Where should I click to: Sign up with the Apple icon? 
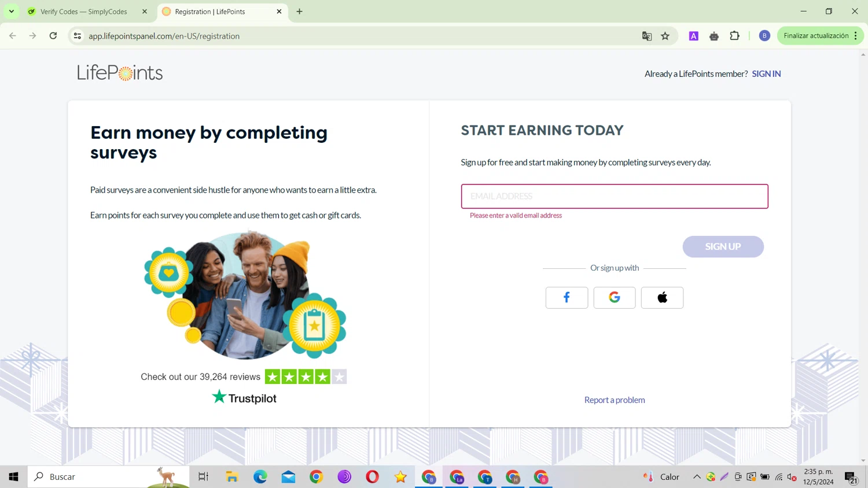pyautogui.click(x=662, y=298)
